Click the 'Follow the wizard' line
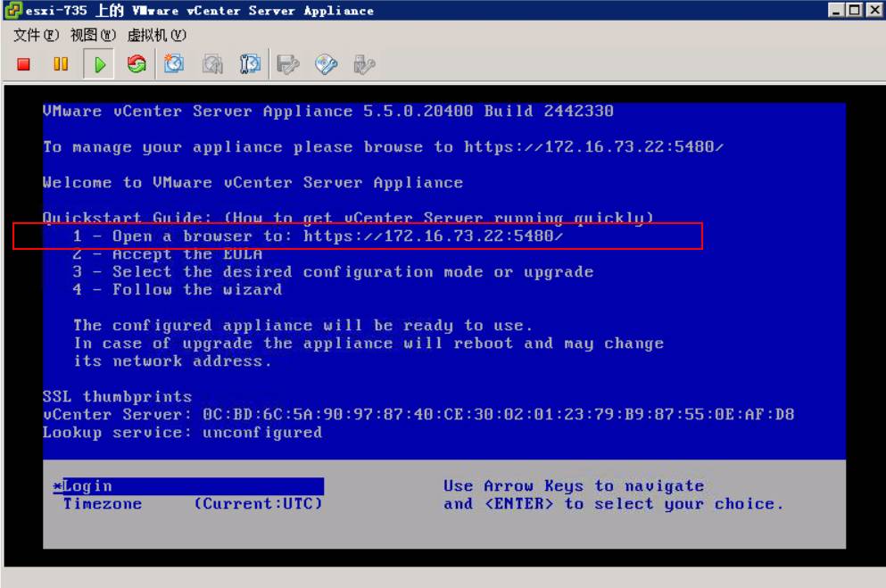Image resolution: width=886 pixels, height=588 pixels. pyautogui.click(x=178, y=290)
